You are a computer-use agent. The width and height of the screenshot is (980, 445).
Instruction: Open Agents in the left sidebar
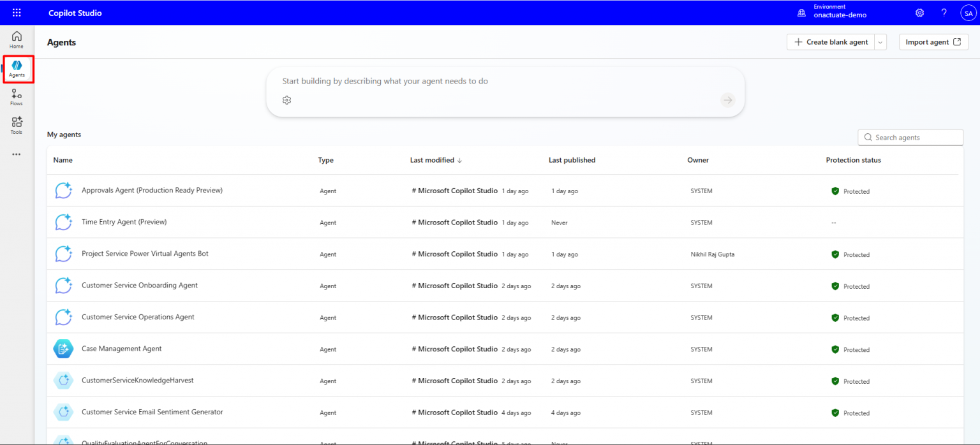[17, 69]
